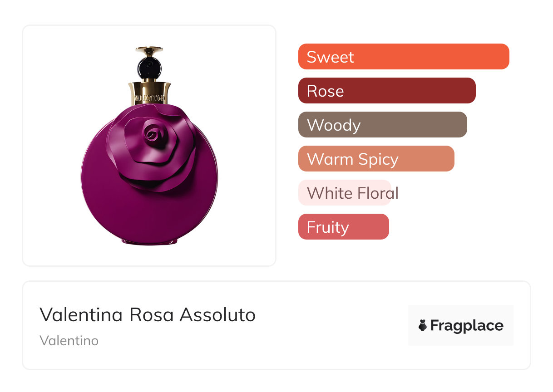Open the Fragplace wordmark link
Viewport: 553px width, 392px height.
[467, 325]
